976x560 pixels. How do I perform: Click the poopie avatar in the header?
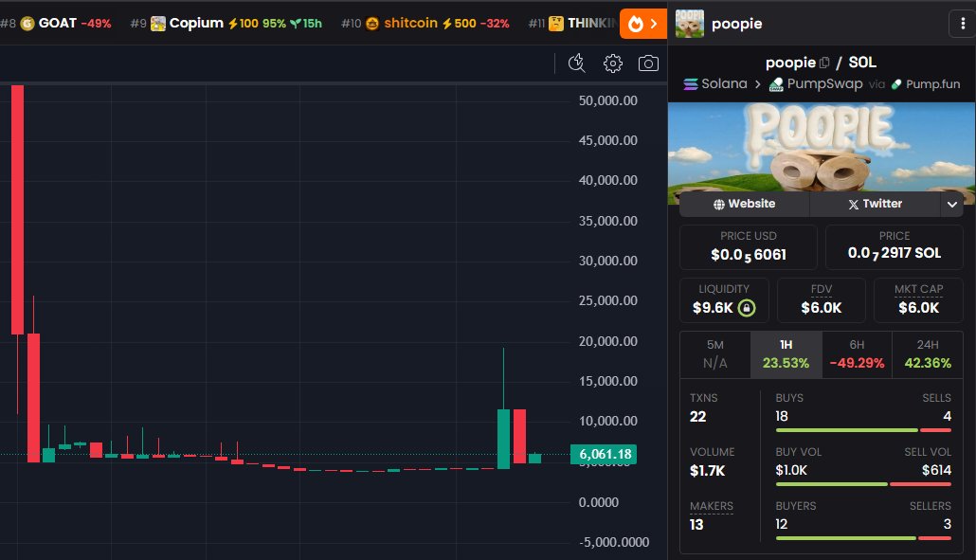click(x=690, y=24)
